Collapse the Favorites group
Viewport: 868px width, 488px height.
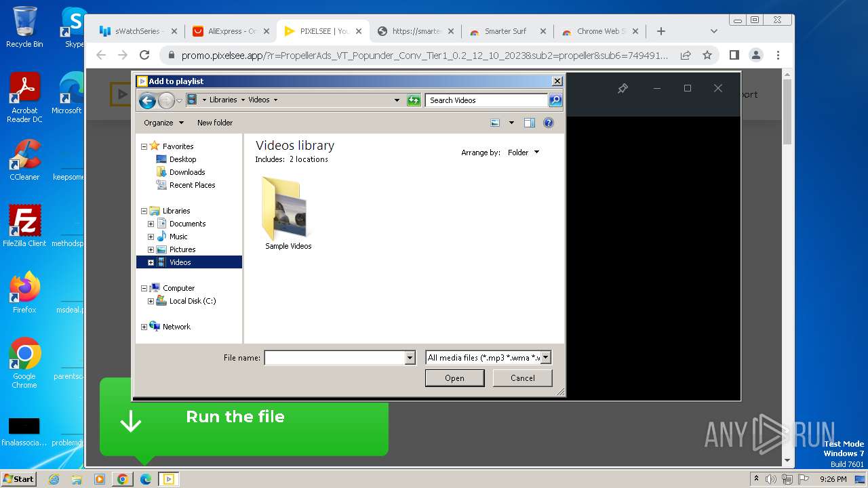click(x=144, y=146)
